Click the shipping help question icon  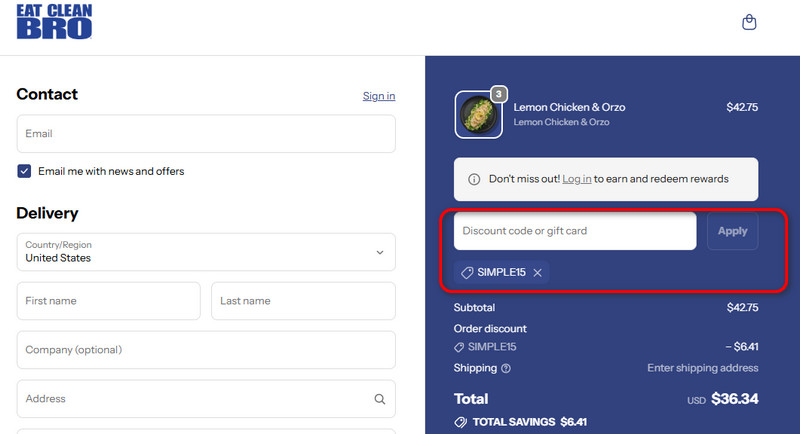click(505, 368)
